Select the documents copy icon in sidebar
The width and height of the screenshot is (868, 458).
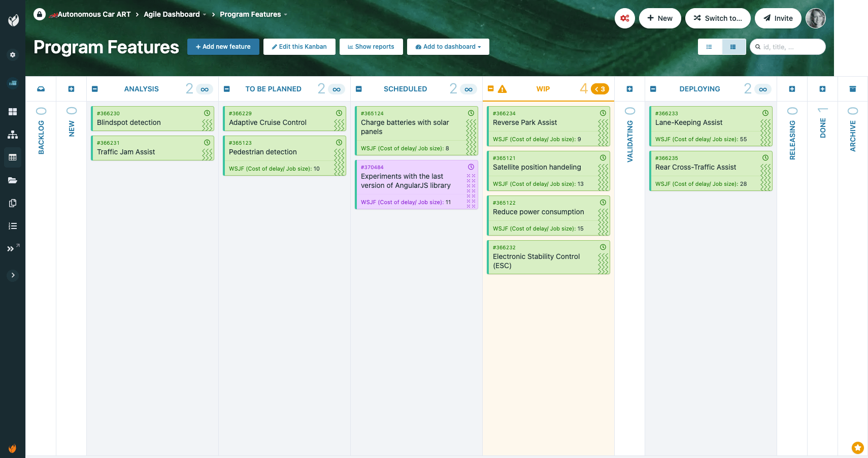12,203
